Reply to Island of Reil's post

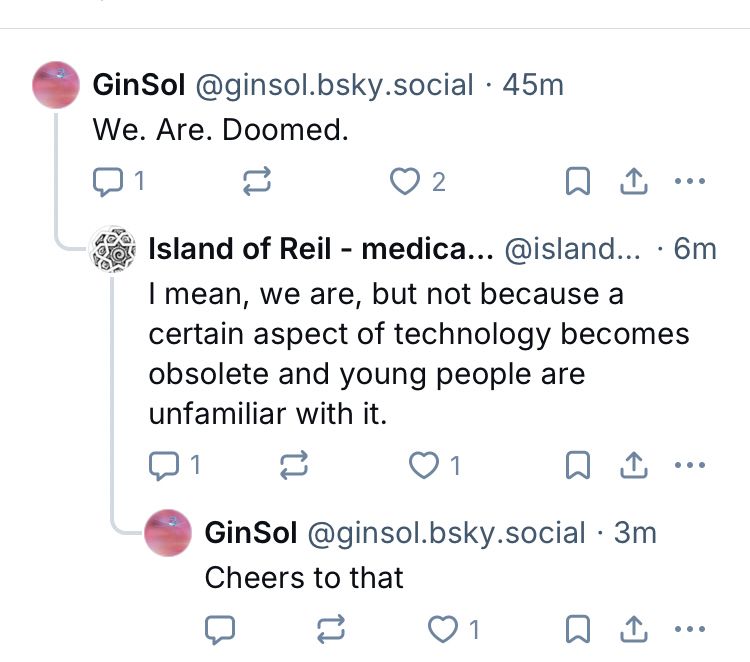click(162, 465)
